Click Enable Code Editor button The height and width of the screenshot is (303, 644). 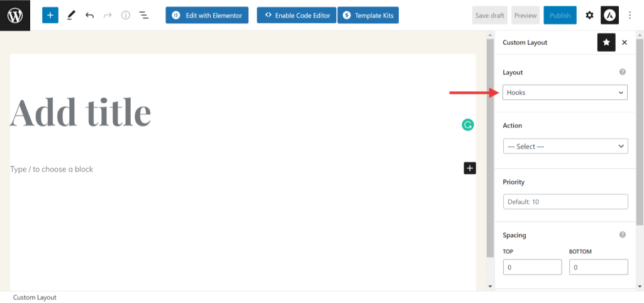point(297,16)
